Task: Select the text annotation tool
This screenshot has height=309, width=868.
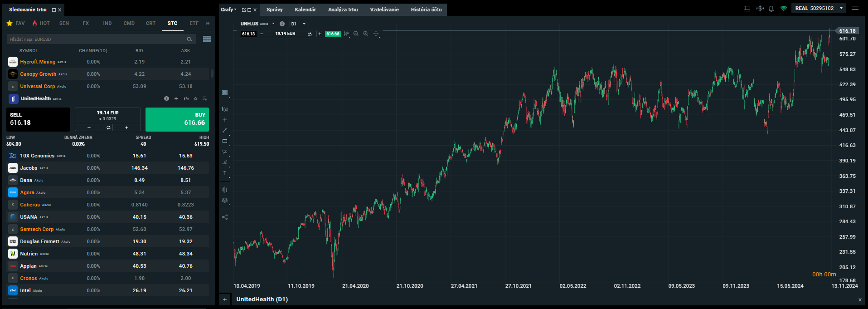Action: click(225, 173)
